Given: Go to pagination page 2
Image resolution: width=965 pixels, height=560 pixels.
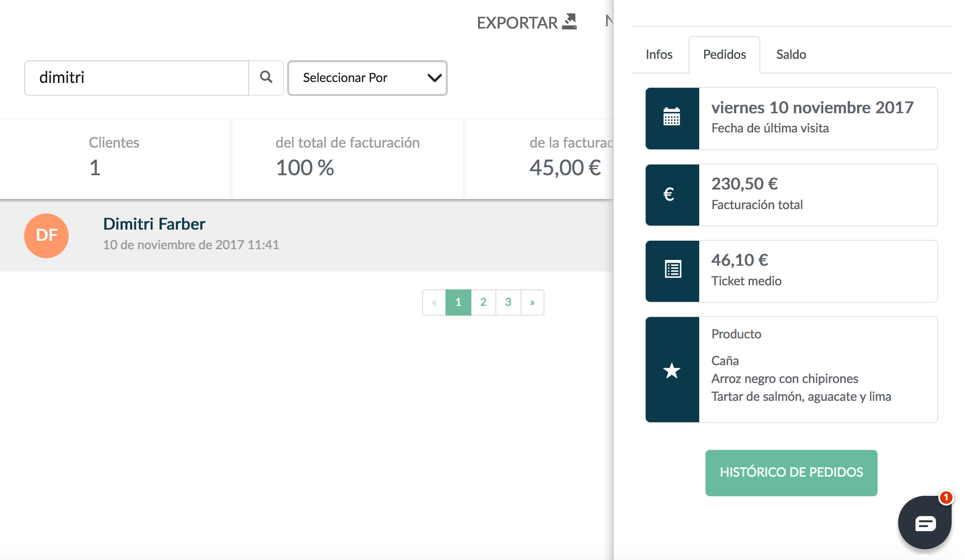Looking at the screenshot, I should pyautogui.click(x=483, y=302).
